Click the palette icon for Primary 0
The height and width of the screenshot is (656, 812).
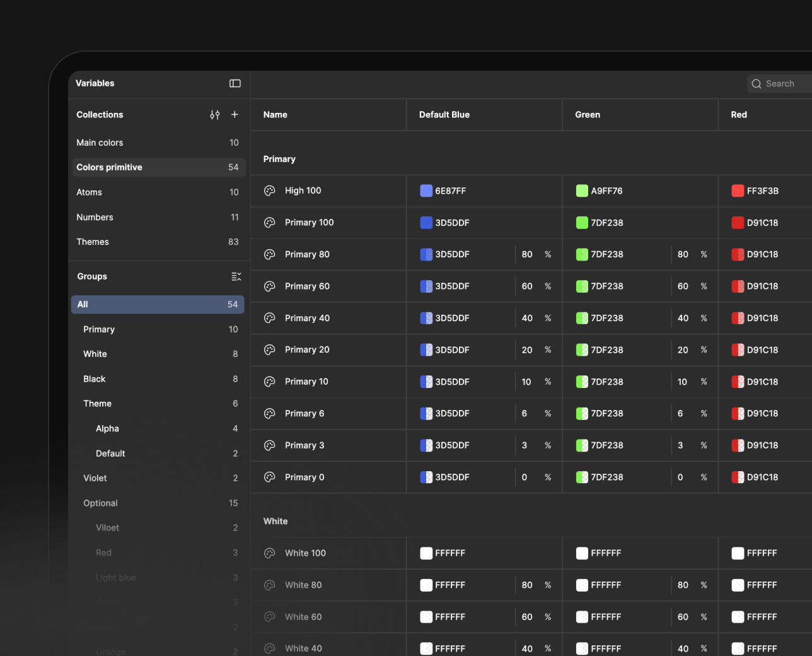[x=270, y=477]
